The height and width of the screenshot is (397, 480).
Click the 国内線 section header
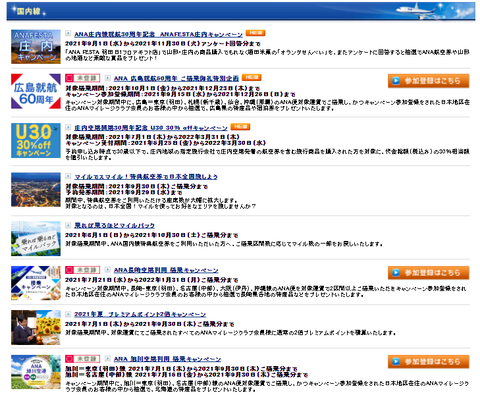[x=241, y=11]
